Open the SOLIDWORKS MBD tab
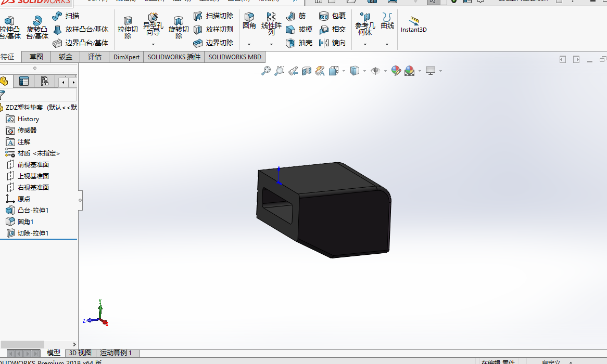Viewport: 607px width, 364px height. (235, 57)
